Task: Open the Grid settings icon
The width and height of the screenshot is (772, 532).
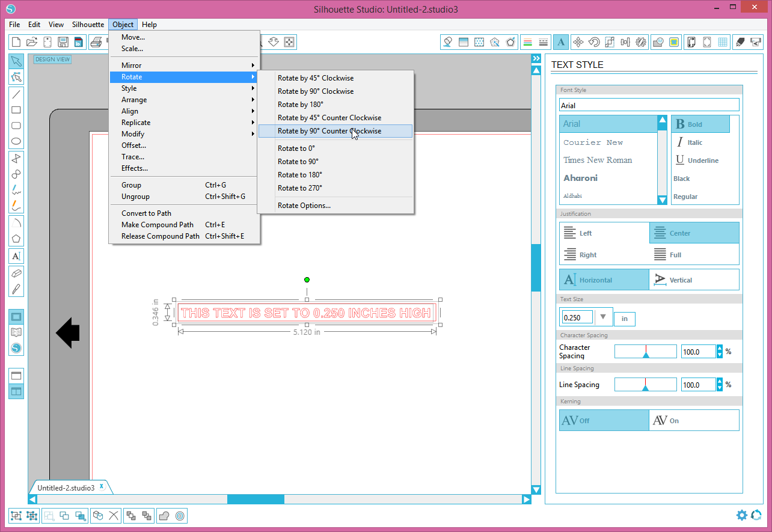Action: tap(723, 42)
